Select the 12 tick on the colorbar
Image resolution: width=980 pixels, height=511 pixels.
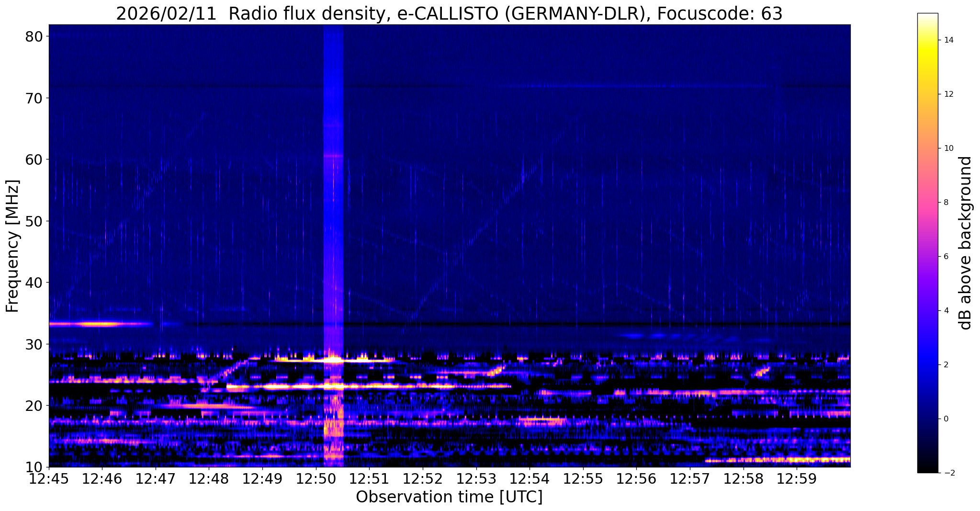(948, 94)
